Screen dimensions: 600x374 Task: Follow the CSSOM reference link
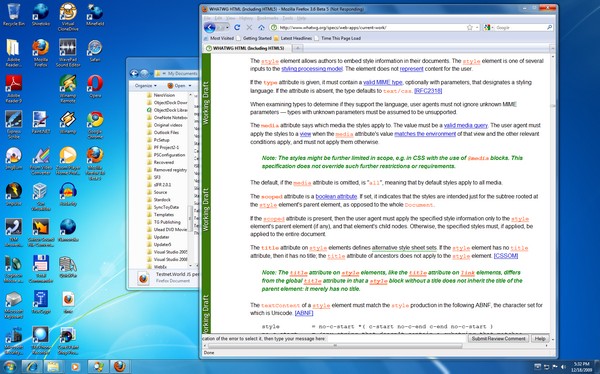point(505,256)
